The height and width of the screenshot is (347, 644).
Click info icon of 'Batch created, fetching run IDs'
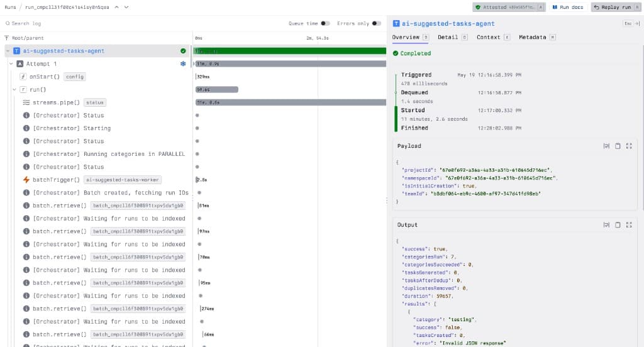(x=26, y=192)
